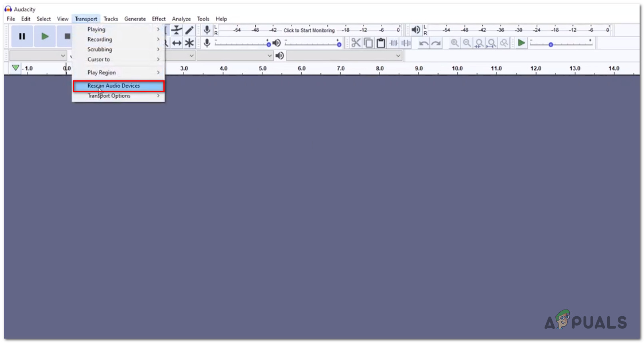Click the Paste clipboard icon

[381, 43]
